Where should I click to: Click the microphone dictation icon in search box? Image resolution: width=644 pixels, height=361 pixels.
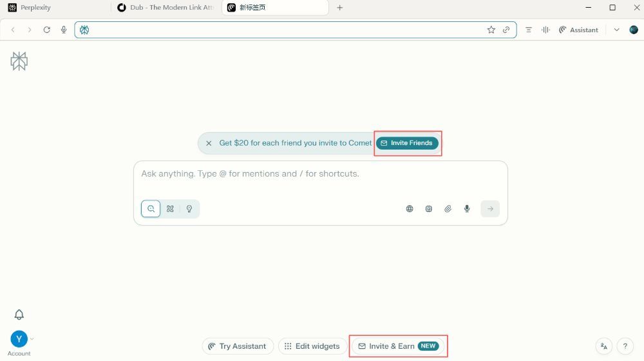(x=468, y=209)
